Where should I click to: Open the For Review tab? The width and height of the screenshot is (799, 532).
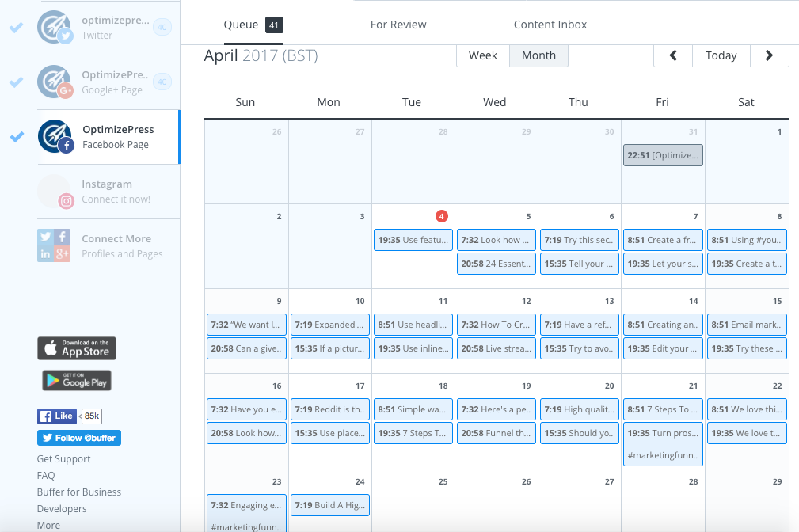[398, 25]
